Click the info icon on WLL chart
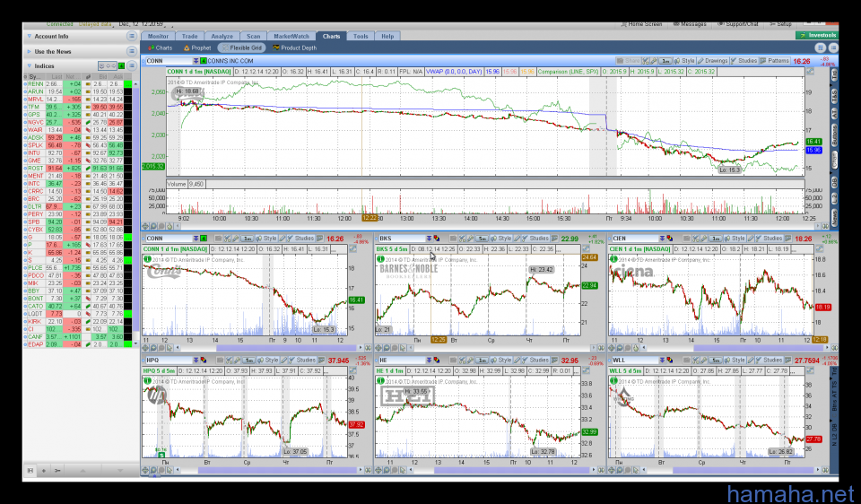 613,380
